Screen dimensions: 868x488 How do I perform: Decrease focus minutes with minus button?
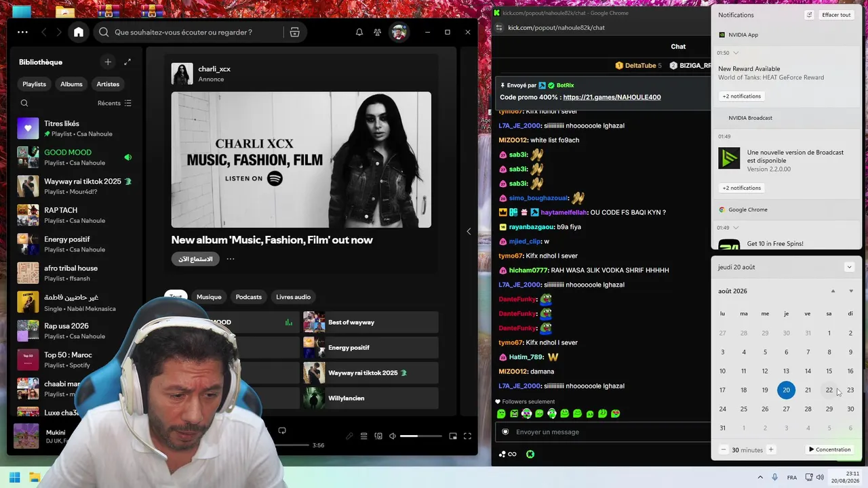(724, 449)
